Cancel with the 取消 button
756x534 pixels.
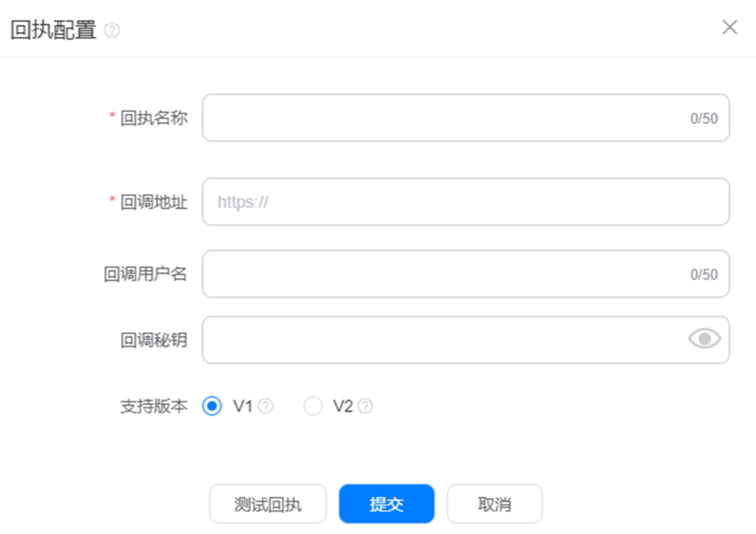494,504
